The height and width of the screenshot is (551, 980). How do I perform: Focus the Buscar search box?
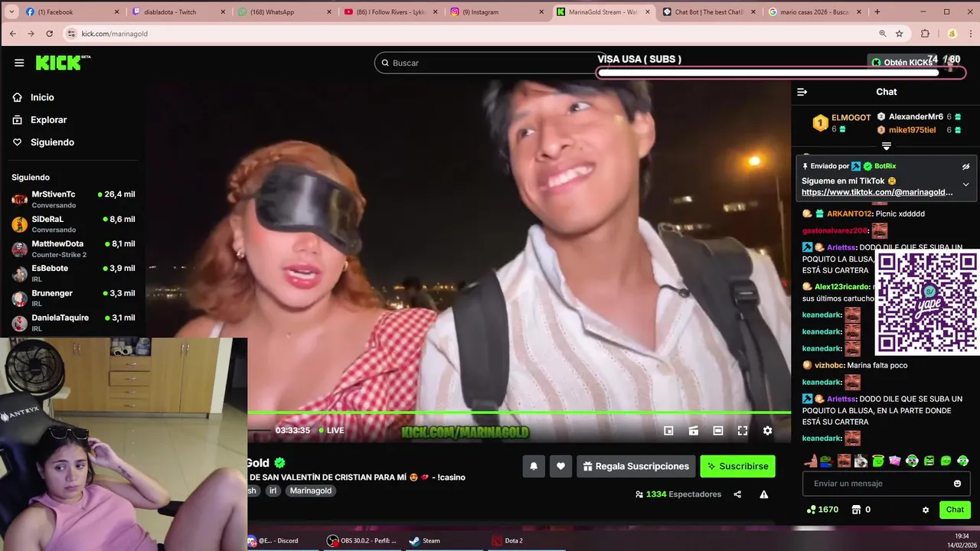point(490,63)
